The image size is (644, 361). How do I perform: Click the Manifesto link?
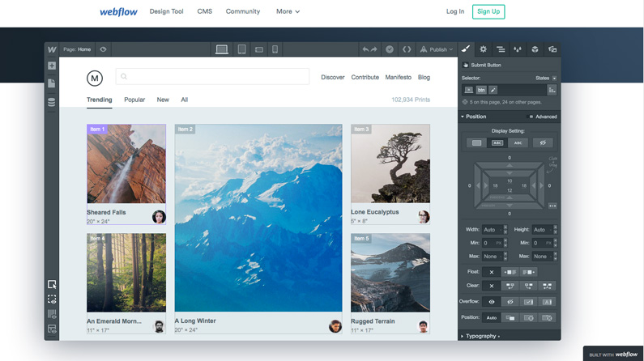(398, 77)
